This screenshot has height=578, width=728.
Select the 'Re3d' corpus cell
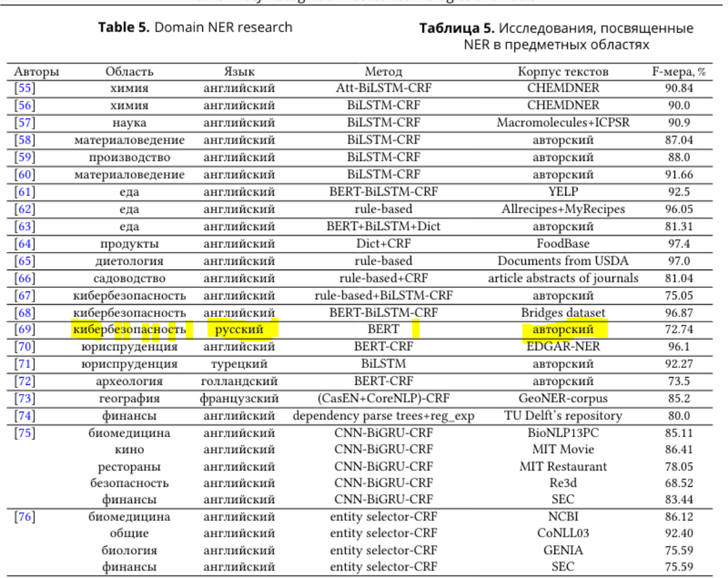[563, 483]
